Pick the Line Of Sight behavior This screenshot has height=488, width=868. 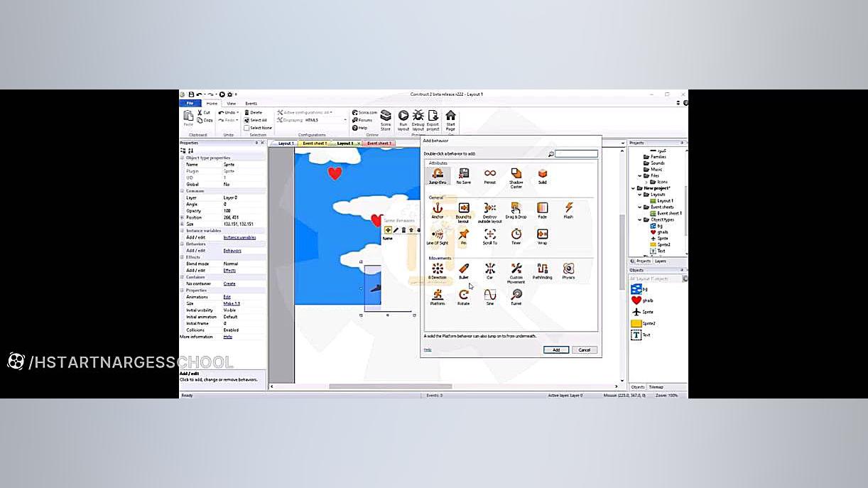pos(438,237)
